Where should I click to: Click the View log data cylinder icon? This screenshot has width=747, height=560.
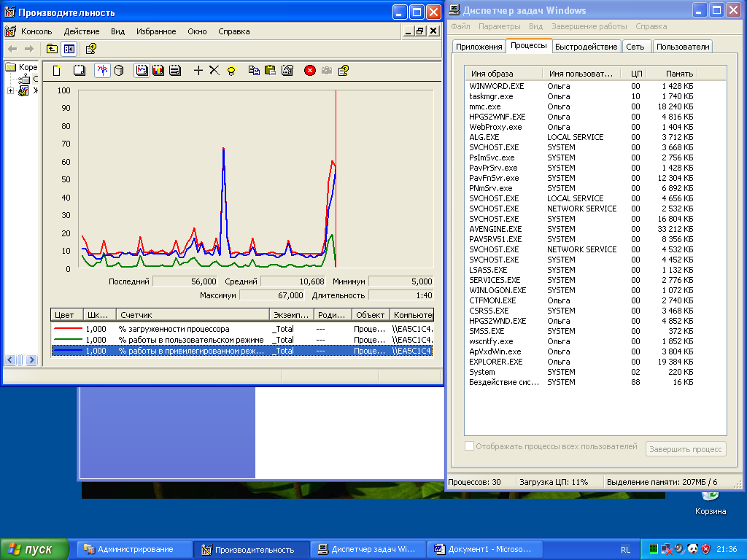point(119,70)
